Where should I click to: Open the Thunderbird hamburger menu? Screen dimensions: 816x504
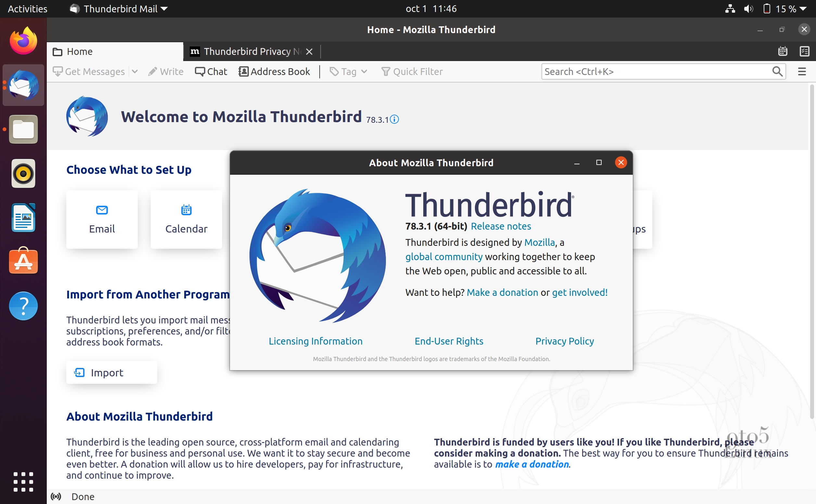pos(802,72)
